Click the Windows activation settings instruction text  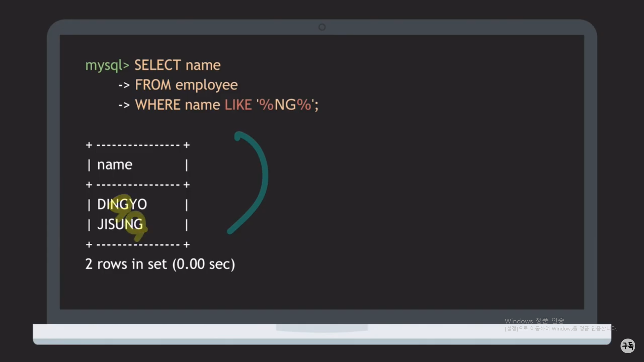[560, 328]
